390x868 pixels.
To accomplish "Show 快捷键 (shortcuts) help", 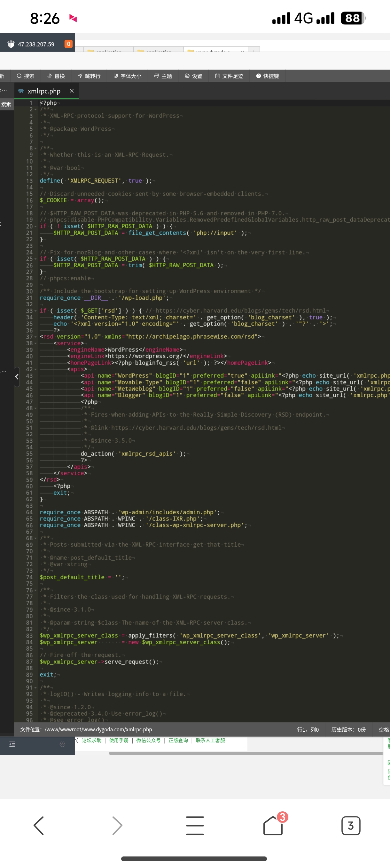I will pos(268,76).
